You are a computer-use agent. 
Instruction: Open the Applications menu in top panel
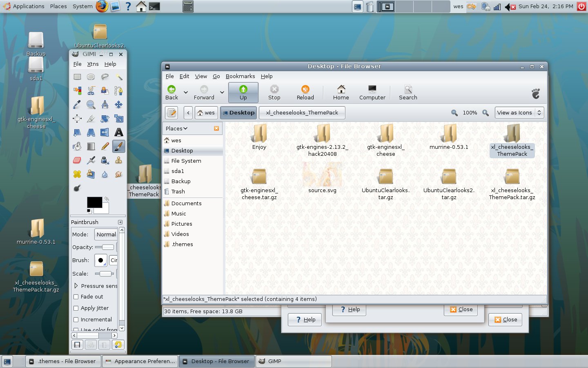coord(24,6)
